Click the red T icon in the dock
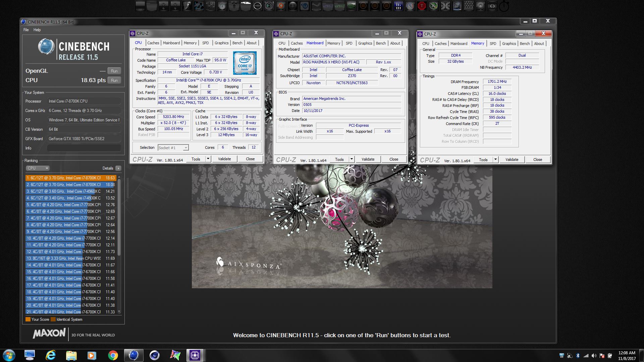Screen dimensions: 644x362 (x=422, y=6)
